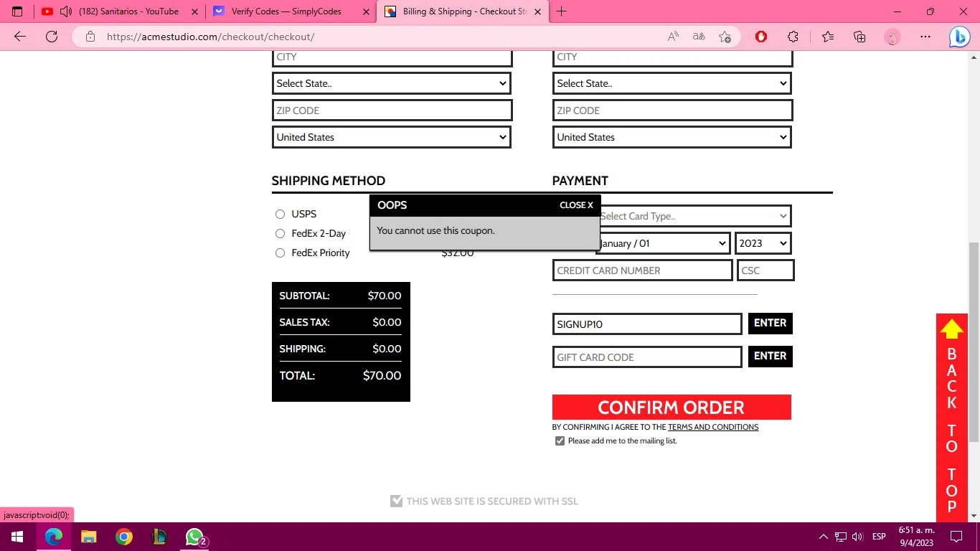Image resolution: width=980 pixels, height=551 pixels.
Task: Switch to the Sanitarios YouTube tab
Action: [118, 11]
